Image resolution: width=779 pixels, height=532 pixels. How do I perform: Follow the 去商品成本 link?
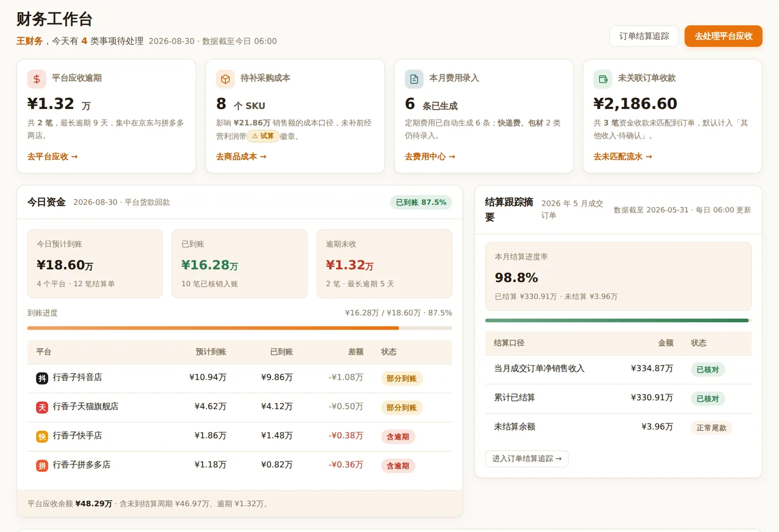click(x=241, y=157)
